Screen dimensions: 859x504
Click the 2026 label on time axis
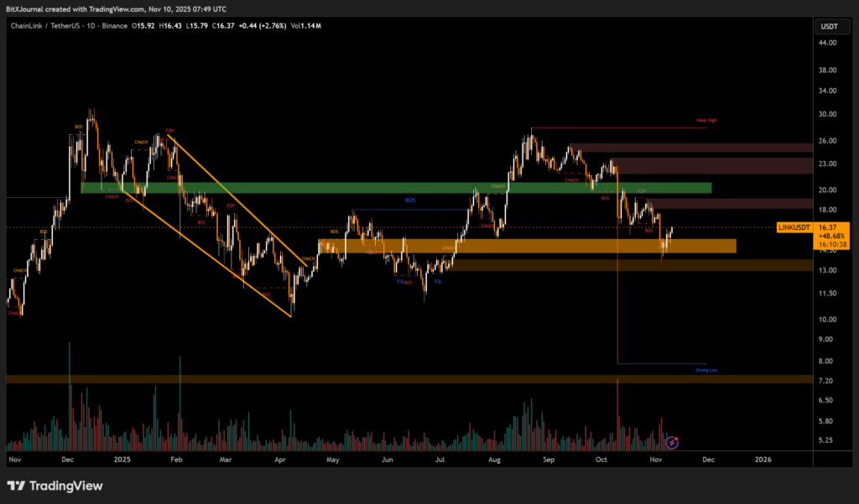tap(763, 460)
